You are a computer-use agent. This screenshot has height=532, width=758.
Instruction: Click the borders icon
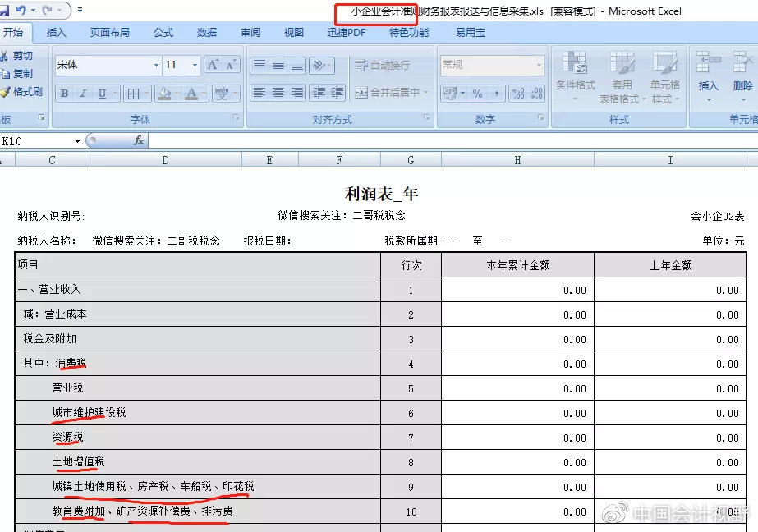[133, 94]
